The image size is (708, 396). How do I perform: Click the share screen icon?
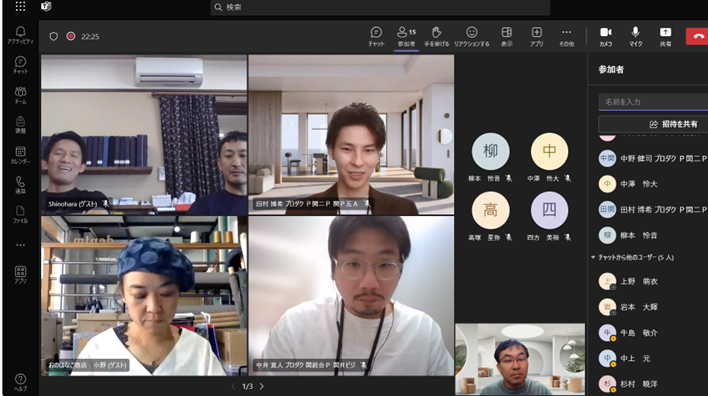pyautogui.click(x=666, y=37)
